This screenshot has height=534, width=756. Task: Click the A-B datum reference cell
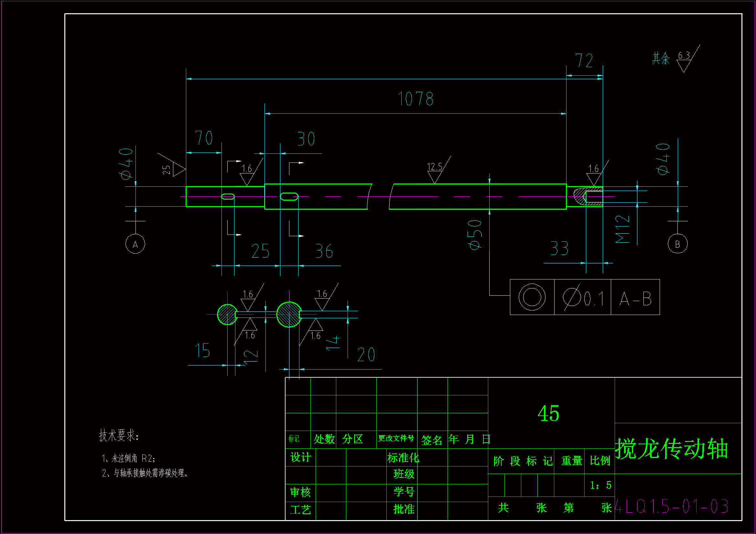pos(635,299)
